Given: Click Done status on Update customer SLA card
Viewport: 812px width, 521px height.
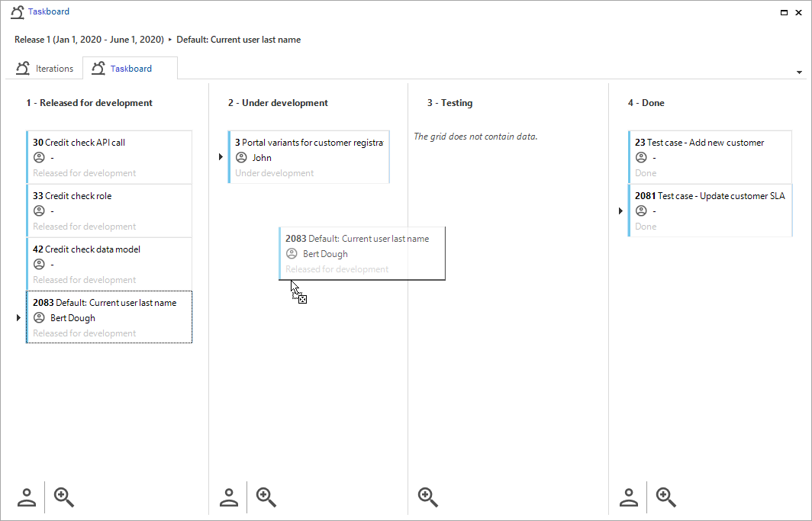Looking at the screenshot, I should (x=646, y=227).
